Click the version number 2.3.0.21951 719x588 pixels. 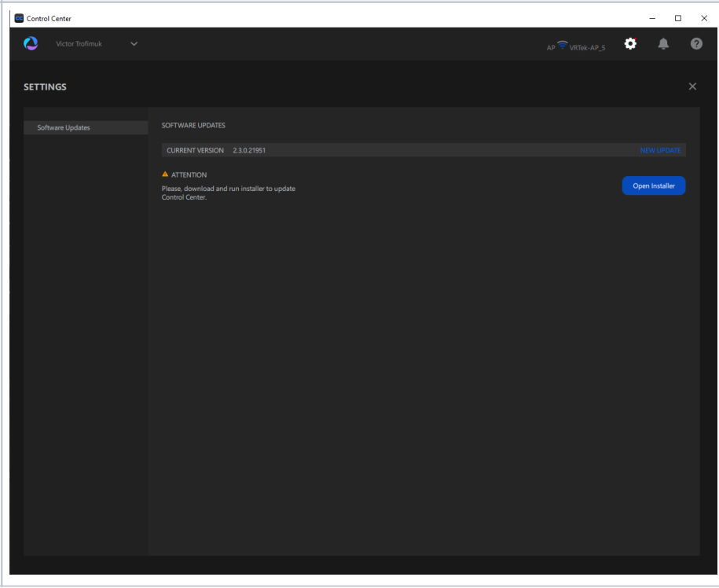[x=249, y=150]
